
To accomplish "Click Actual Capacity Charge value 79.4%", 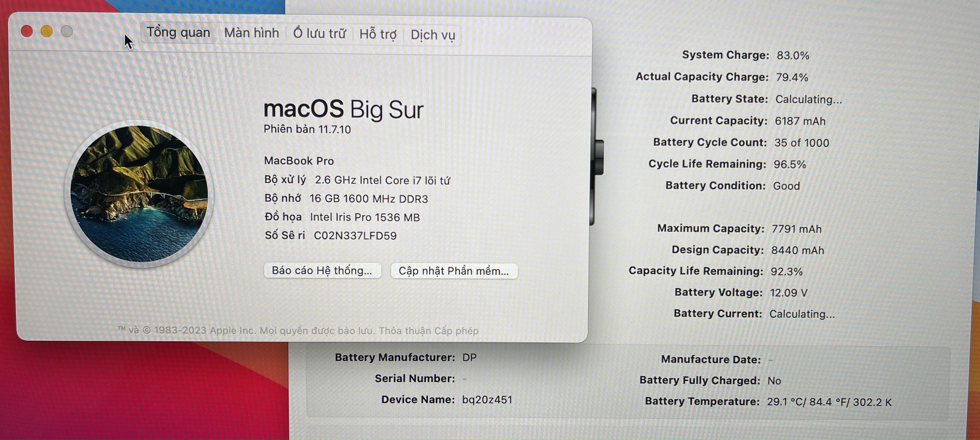I will pyautogui.click(x=792, y=77).
